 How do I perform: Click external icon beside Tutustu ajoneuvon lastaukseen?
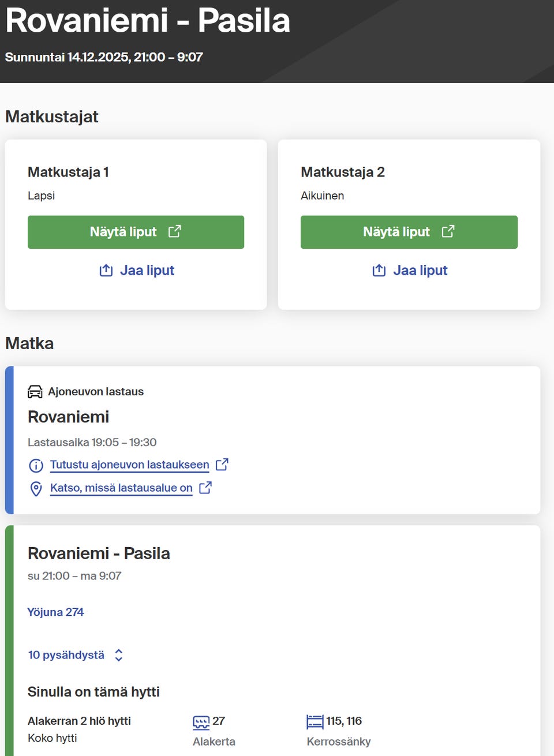point(222,464)
